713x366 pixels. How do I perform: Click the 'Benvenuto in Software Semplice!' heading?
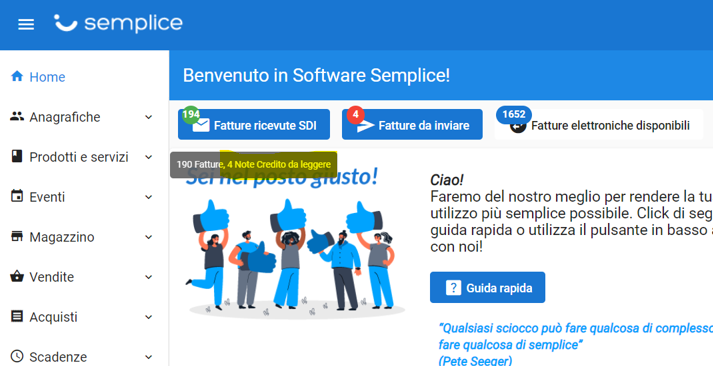pos(316,75)
